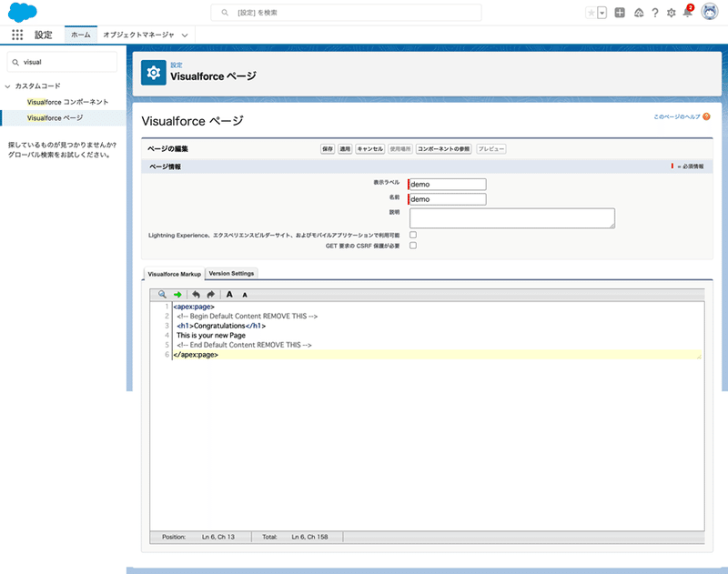The height and width of the screenshot is (574, 728).
Task: Click the favorites star icon
Action: pyautogui.click(x=591, y=13)
